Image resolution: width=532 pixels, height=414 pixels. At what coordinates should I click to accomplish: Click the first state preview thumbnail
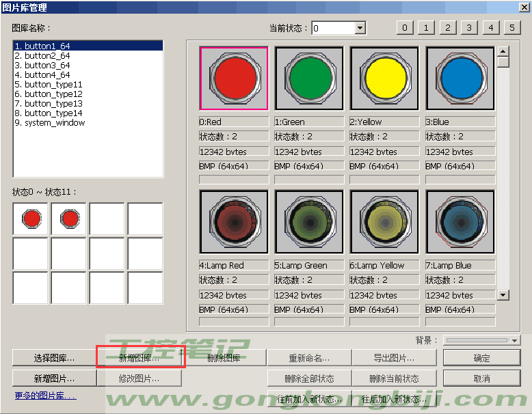(x=31, y=219)
